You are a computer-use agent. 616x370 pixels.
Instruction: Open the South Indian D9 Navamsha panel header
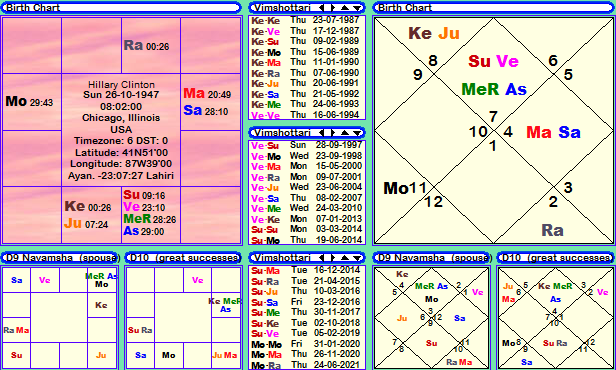click(x=61, y=258)
